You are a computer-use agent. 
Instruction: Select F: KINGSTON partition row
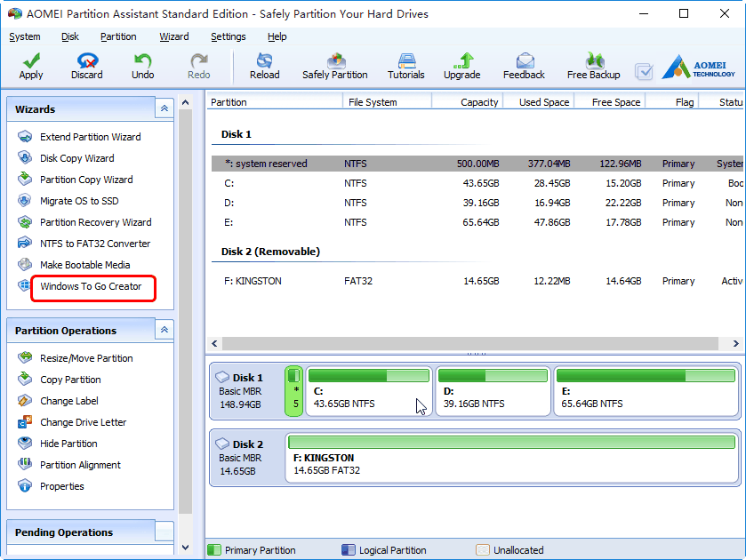click(x=477, y=281)
